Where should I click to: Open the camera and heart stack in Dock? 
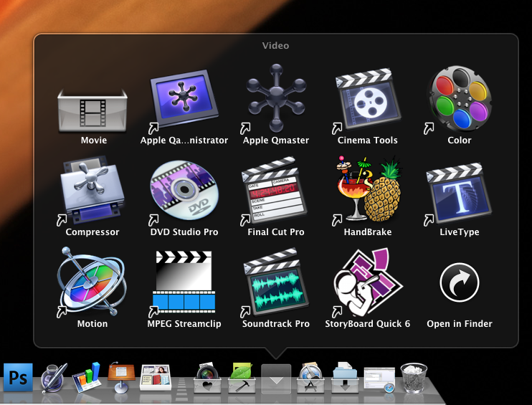[x=207, y=378]
